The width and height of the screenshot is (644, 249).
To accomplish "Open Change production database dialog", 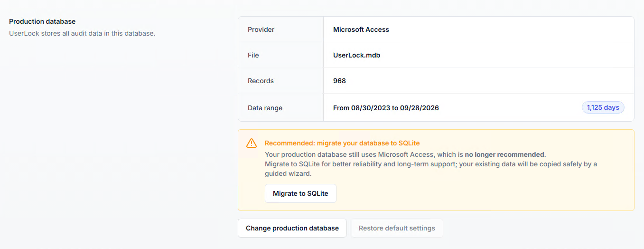I will [x=292, y=228].
